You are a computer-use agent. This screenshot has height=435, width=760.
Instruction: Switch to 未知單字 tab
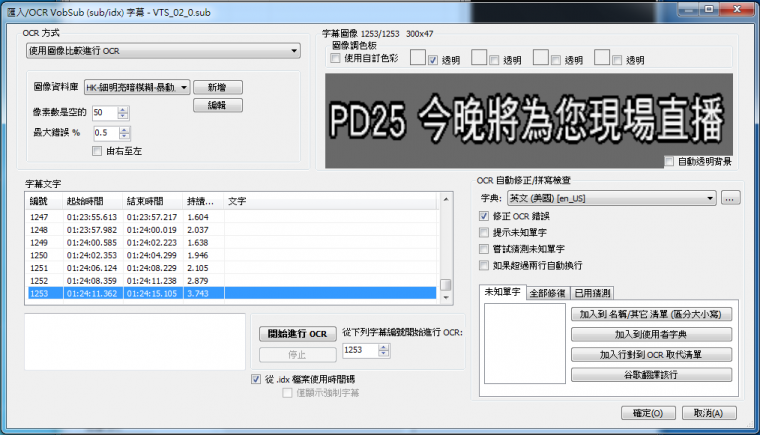click(502, 292)
